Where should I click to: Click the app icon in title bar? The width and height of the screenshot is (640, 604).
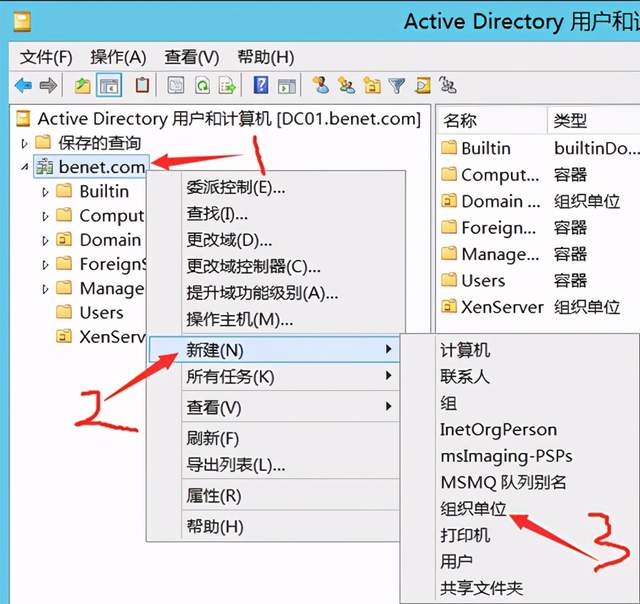[22, 22]
